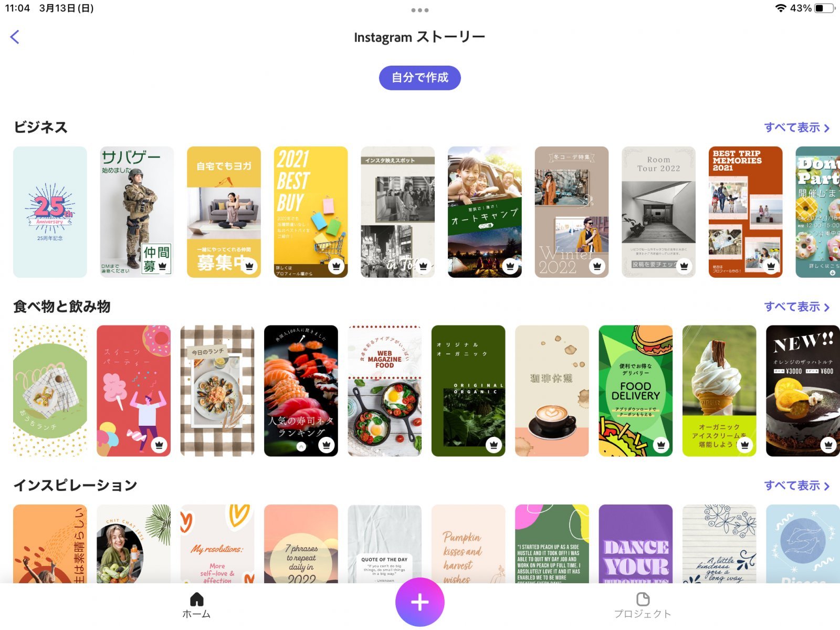Tap the back arrow icon

coord(15,37)
